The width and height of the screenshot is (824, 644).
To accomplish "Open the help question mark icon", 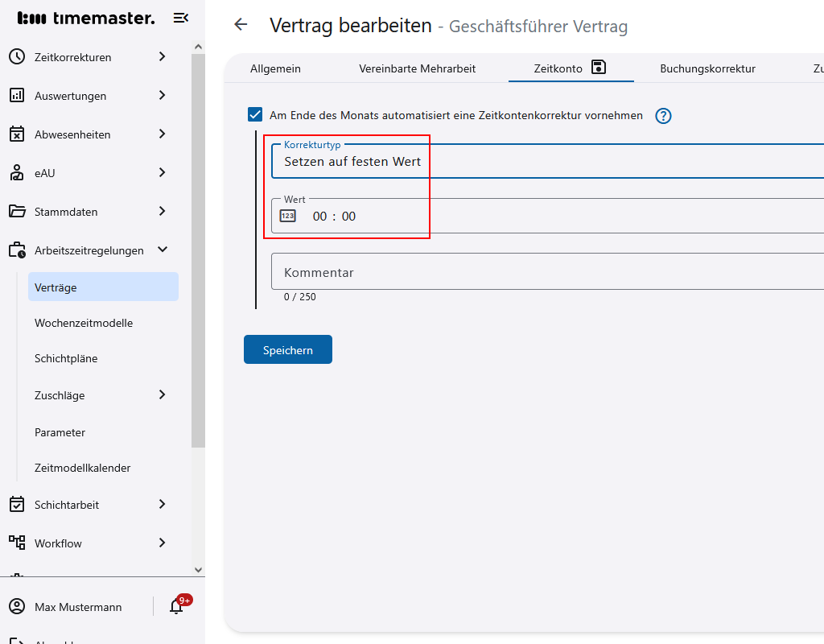I will pyautogui.click(x=663, y=116).
